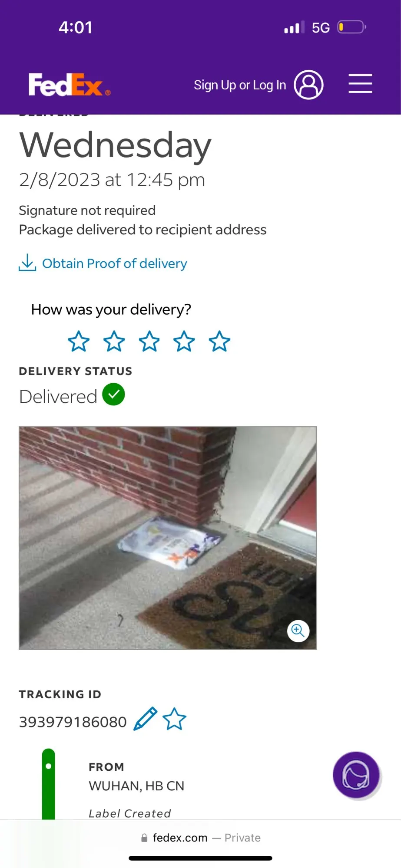401x868 pixels.
Task: Rate delivery two stars
Action: tap(114, 341)
